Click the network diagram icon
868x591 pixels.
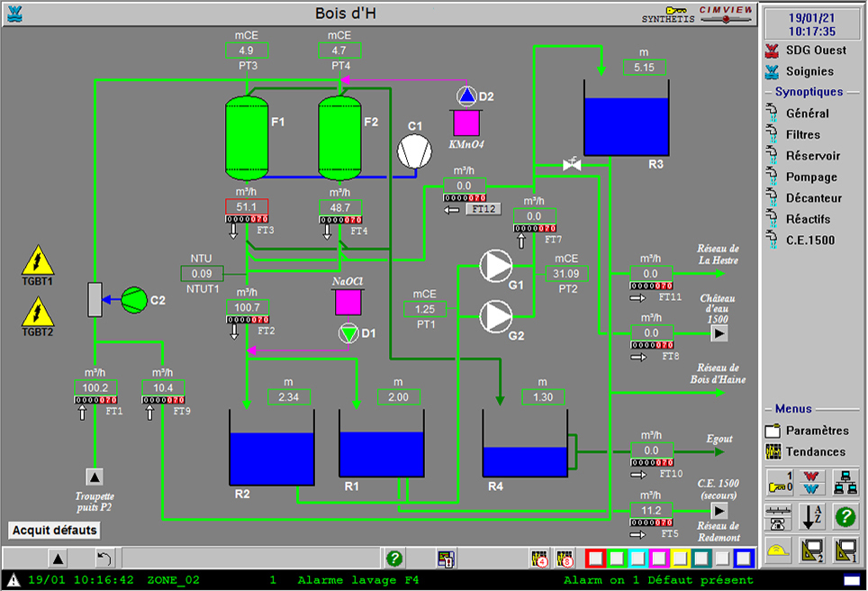point(845,482)
